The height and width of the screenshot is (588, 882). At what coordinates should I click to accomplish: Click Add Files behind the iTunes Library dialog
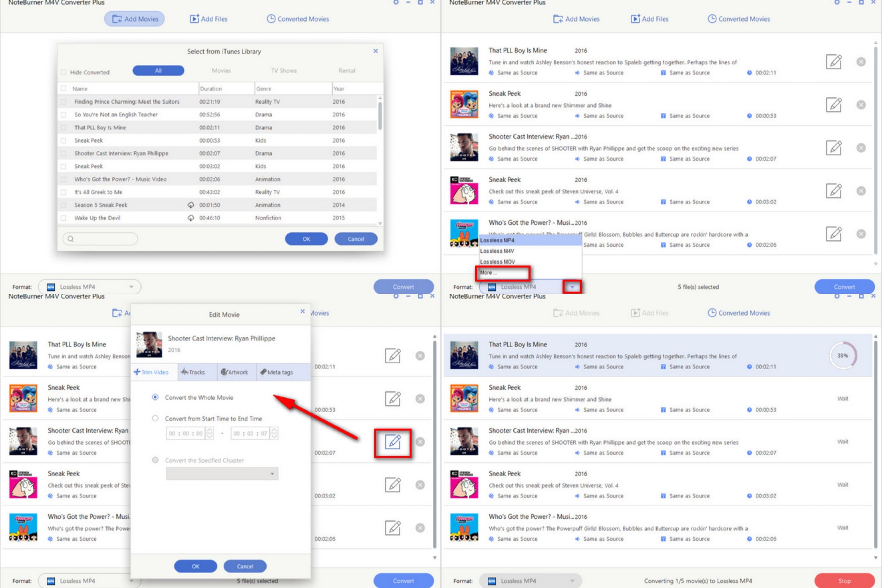pos(208,19)
